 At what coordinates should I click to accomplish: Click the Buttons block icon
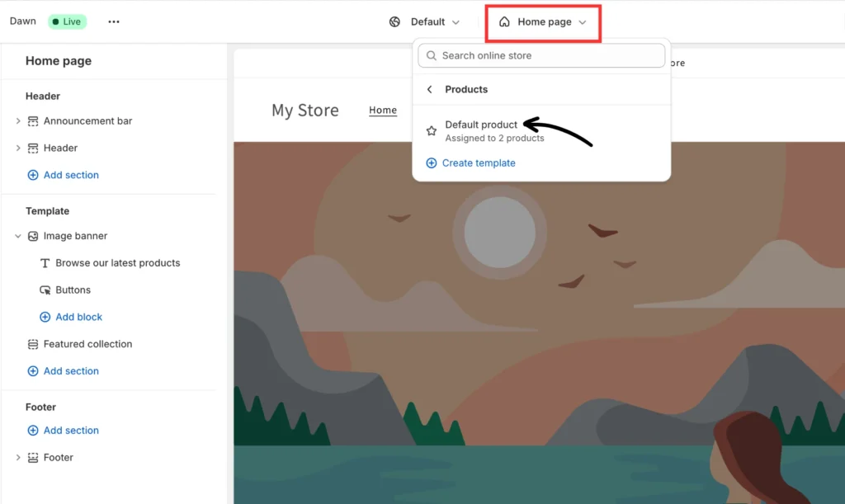pyautogui.click(x=45, y=290)
